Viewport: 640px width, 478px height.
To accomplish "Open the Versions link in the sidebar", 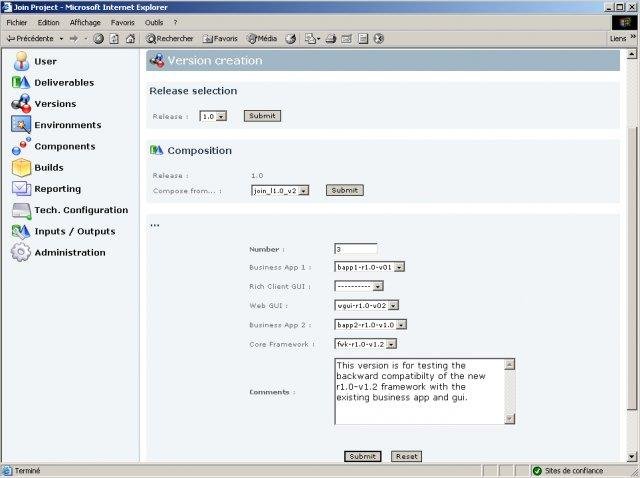I will pos(55,104).
